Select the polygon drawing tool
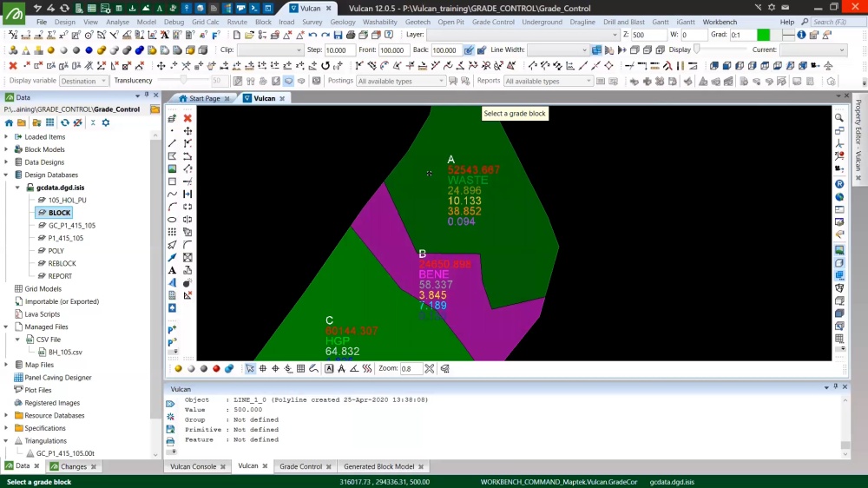The width and height of the screenshot is (868, 488). tap(172, 156)
